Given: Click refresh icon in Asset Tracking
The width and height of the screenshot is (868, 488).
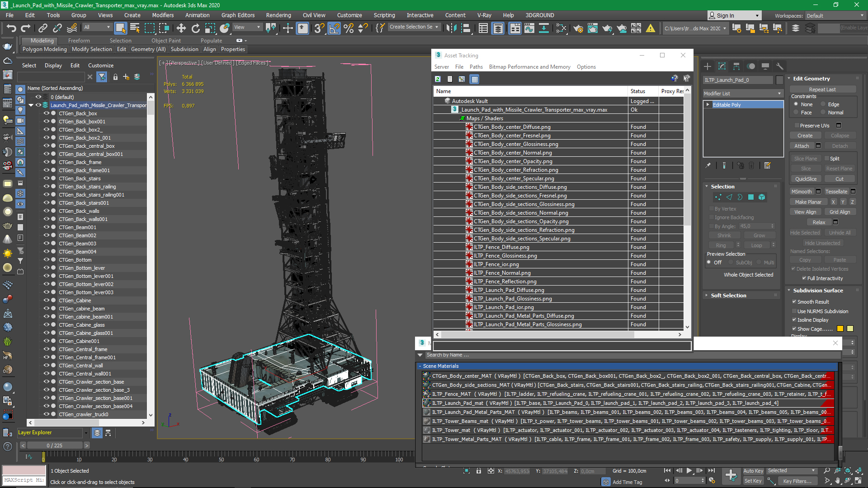Looking at the screenshot, I should pos(438,79).
